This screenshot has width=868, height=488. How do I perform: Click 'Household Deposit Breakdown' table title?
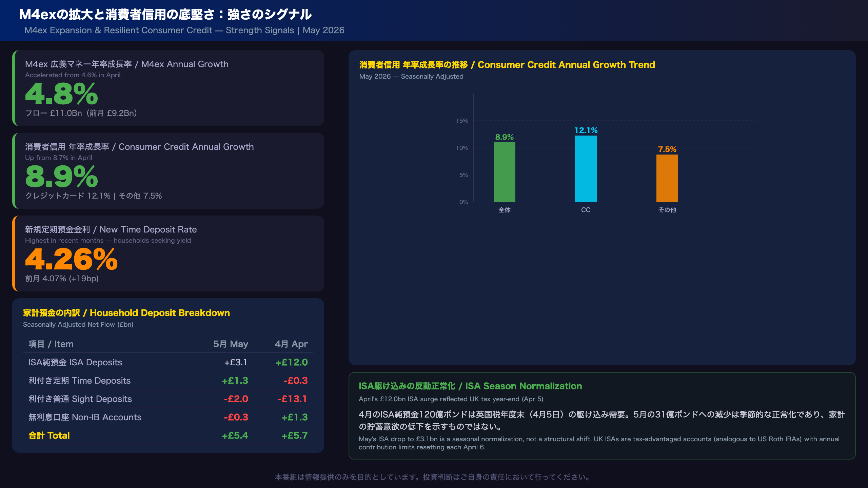click(126, 313)
